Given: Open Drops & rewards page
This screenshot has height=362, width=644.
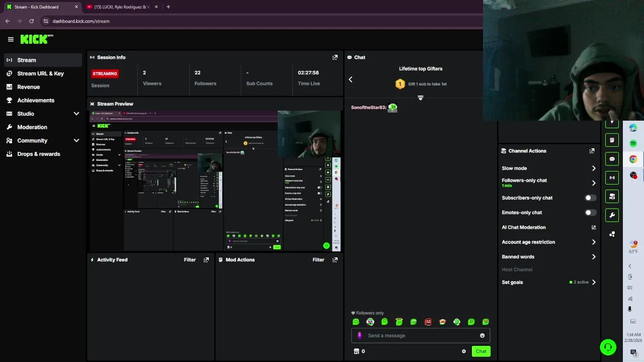Looking at the screenshot, I should click(x=43, y=154).
